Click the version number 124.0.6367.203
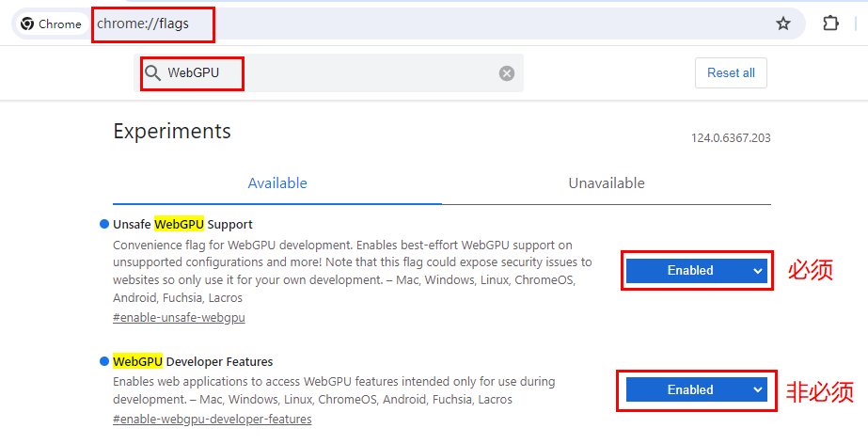Image resolution: width=868 pixels, height=444 pixels. (731, 138)
